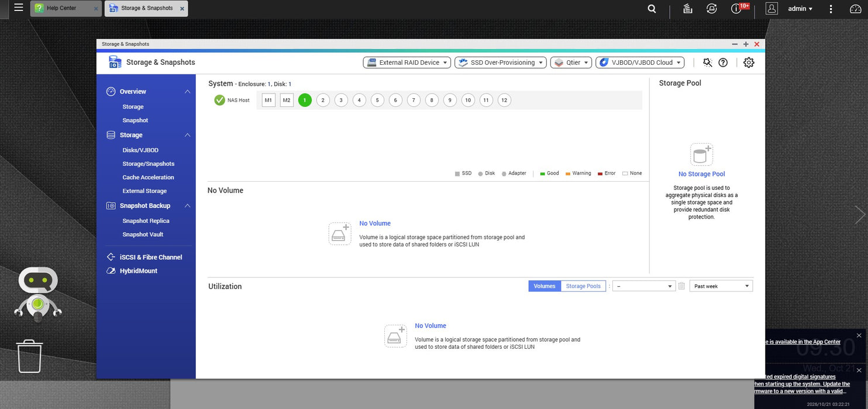Image resolution: width=868 pixels, height=409 pixels.
Task: Switch Utilization view to Volumes
Action: [545, 286]
